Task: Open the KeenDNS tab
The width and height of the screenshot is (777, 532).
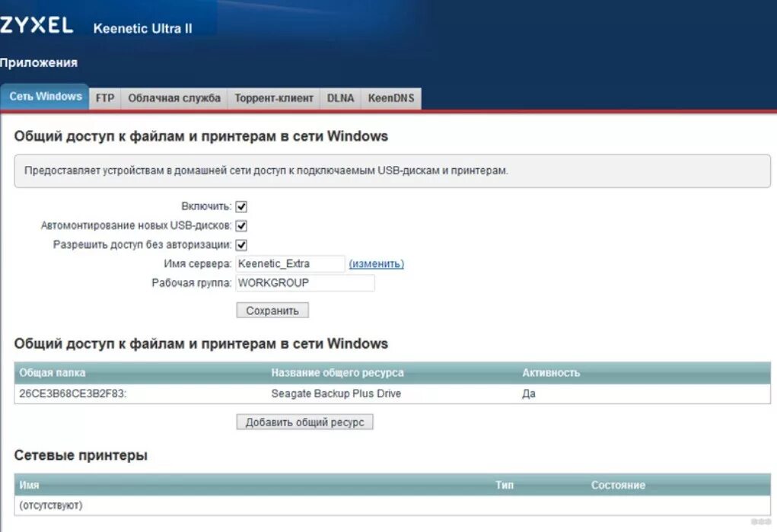Action: [x=391, y=98]
